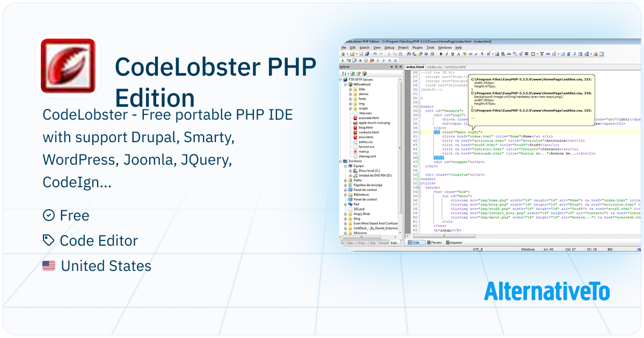The image size is (644, 338).
Task: Switch to the estilos.css editor tab
Action: click(x=434, y=67)
